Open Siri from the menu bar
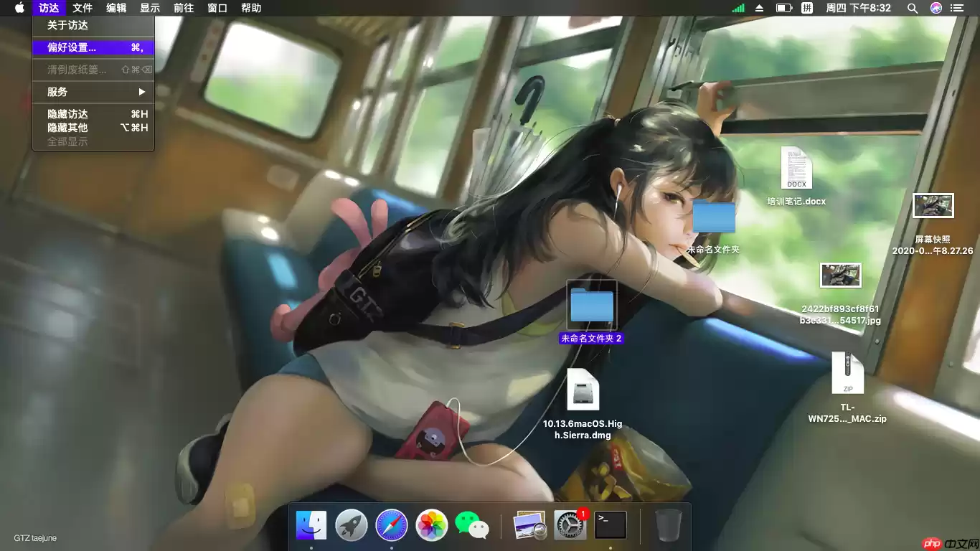Image resolution: width=980 pixels, height=551 pixels. tap(935, 8)
